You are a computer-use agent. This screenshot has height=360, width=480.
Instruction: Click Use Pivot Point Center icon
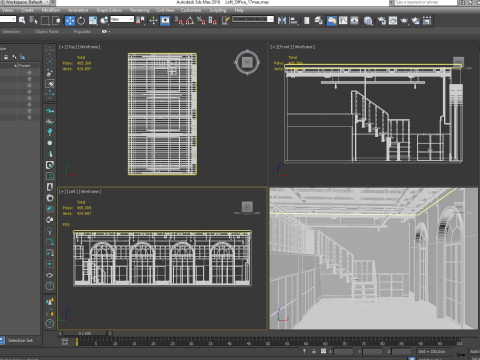[x=141, y=21]
